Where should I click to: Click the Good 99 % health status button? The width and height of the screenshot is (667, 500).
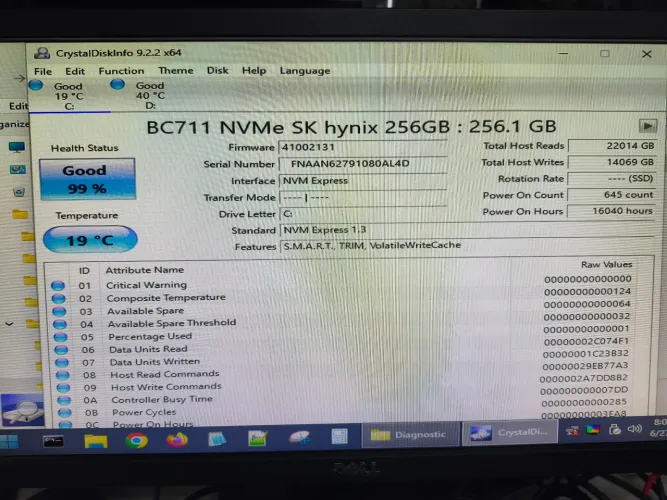[x=88, y=179]
